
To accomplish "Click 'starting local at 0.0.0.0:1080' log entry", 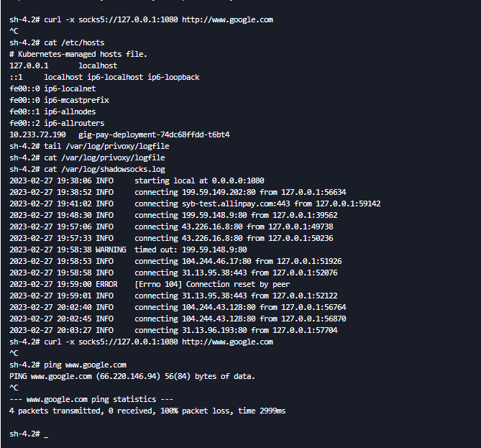I will tap(137, 180).
